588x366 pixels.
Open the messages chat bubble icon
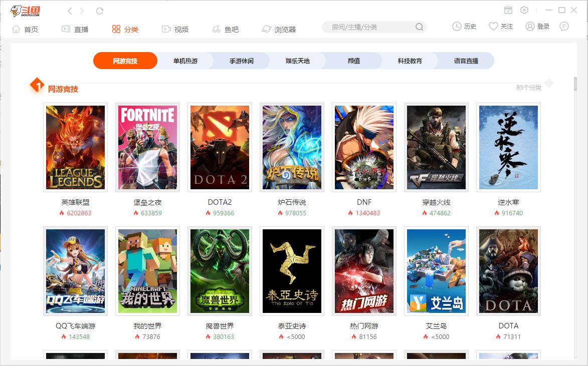coord(564,27)
